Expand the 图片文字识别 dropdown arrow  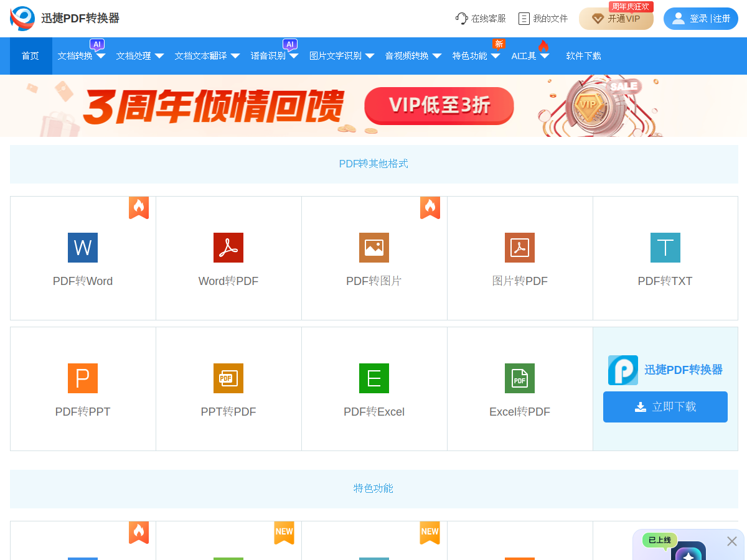370,56
